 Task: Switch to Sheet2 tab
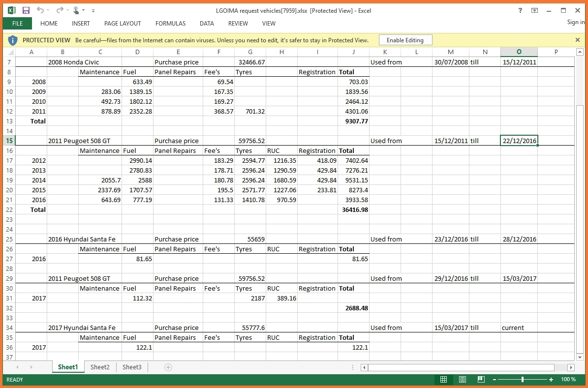pos(100,367)
